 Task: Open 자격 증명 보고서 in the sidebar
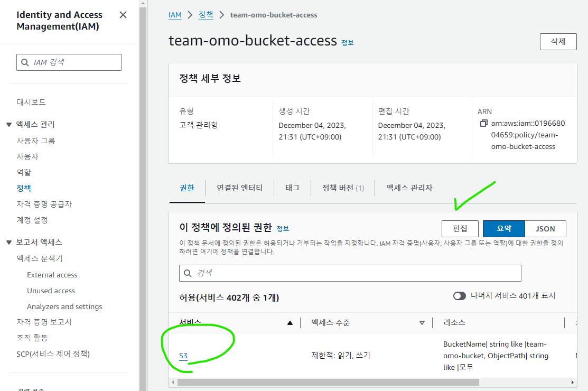click(x=44, y=322)
